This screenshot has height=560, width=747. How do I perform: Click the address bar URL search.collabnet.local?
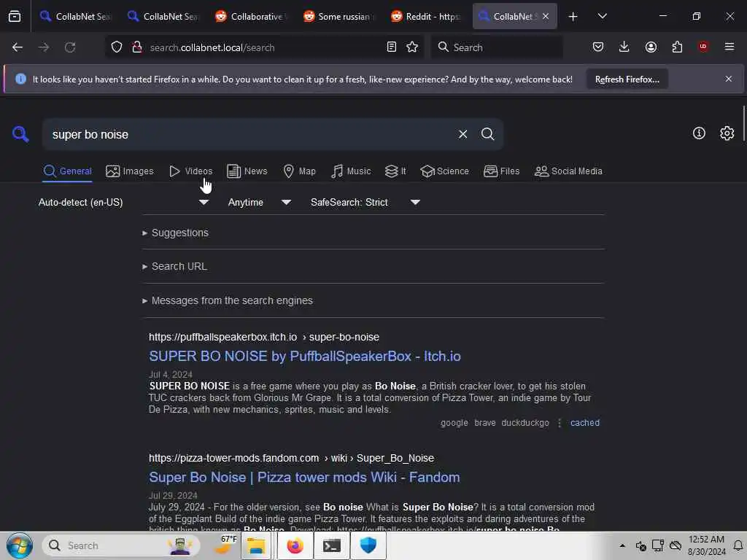[212, 47]
